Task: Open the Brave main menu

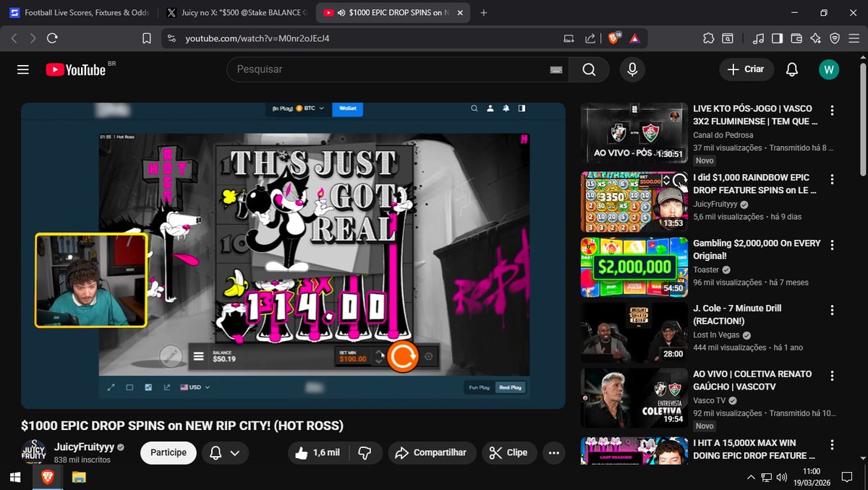Action: coord(854,38)
